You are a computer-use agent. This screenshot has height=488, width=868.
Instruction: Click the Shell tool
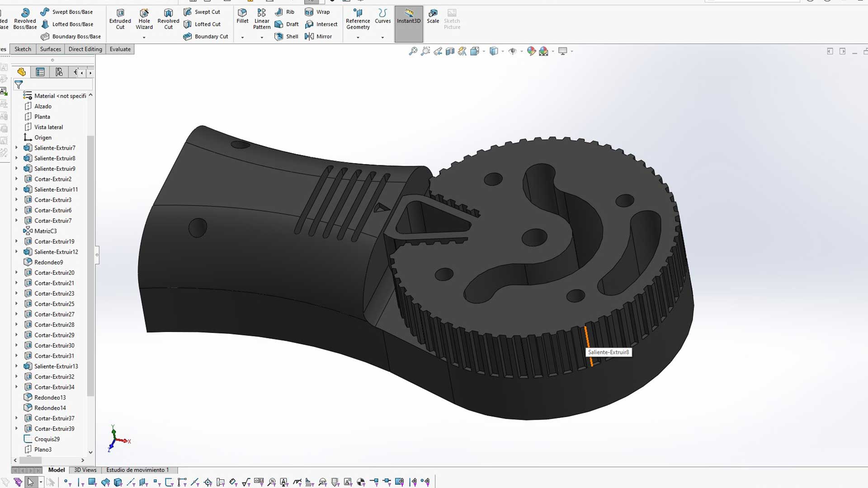tap(286, 36)
